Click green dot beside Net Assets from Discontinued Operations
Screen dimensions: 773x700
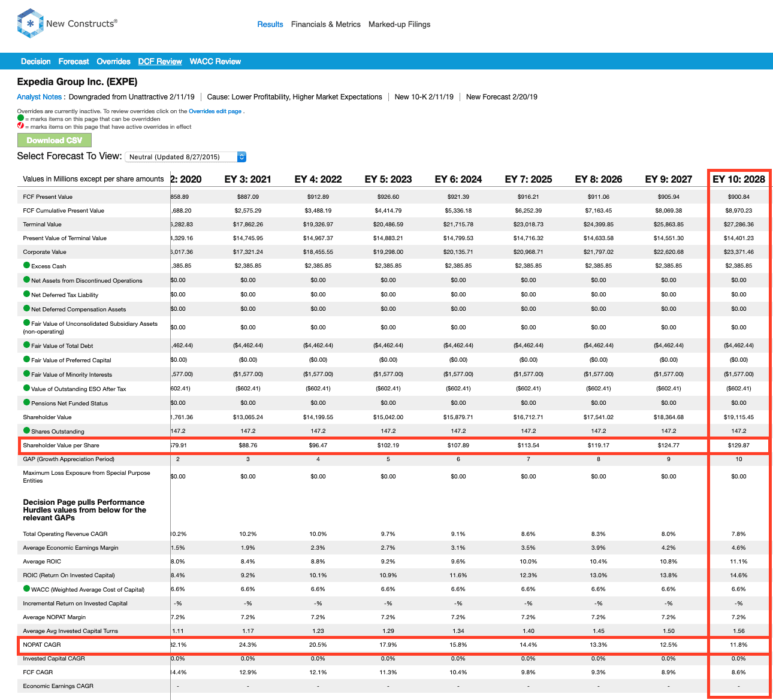(26, 280)
